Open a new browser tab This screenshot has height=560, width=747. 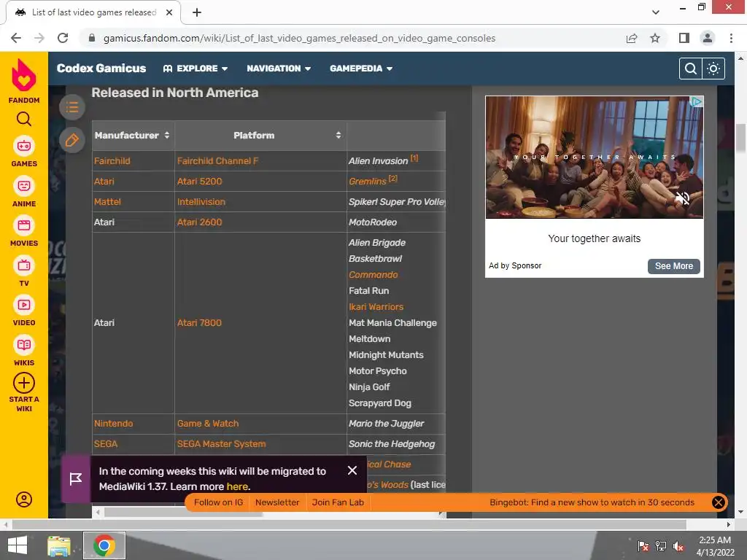[x=197, y=12]
